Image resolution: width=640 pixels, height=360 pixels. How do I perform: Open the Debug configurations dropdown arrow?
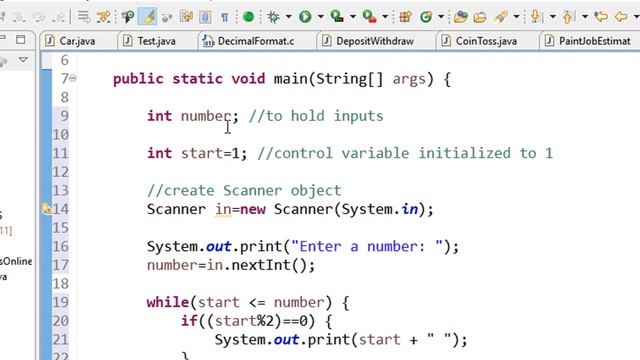tap(289, 17)
